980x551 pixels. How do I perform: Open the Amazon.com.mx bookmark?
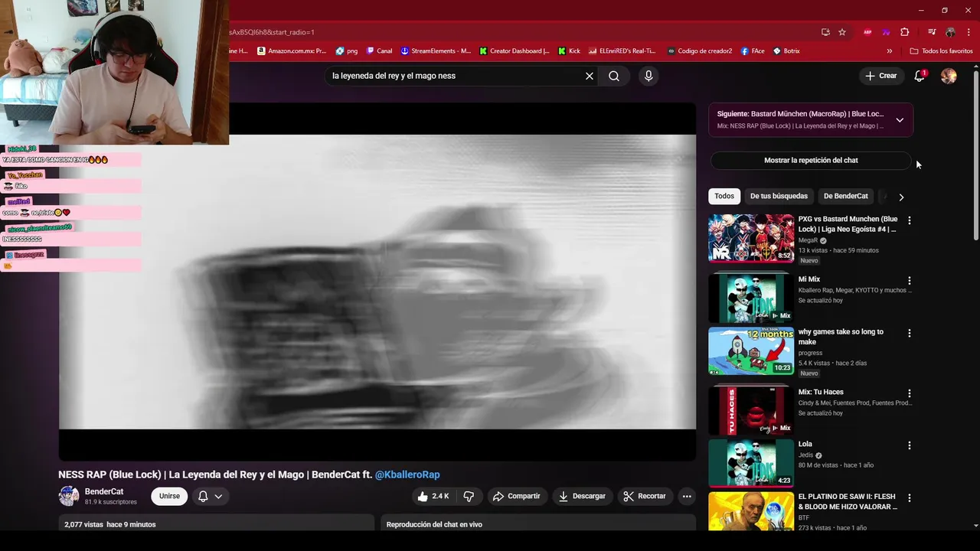coord(292,51)
